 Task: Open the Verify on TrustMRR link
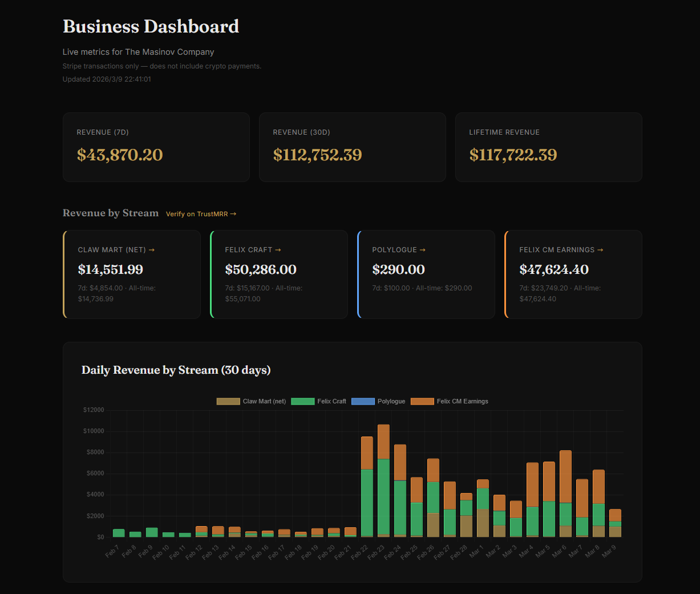[x=201, y=214]
